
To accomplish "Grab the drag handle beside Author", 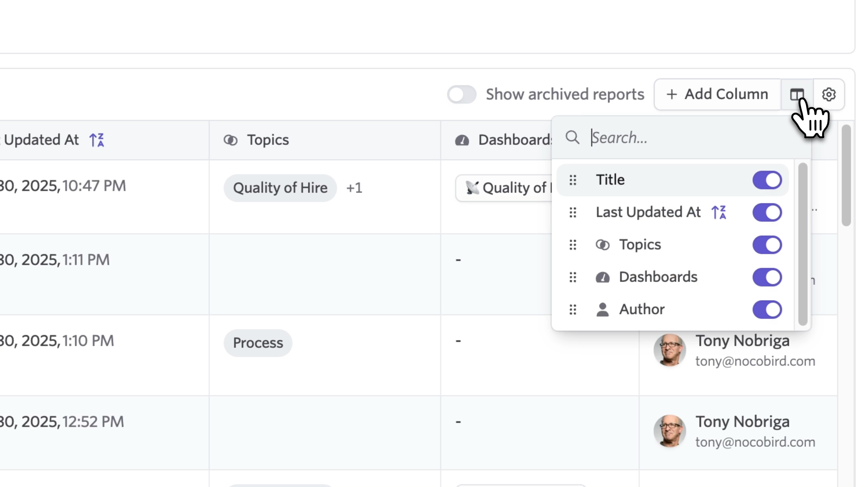I will (x=573, y=309).
